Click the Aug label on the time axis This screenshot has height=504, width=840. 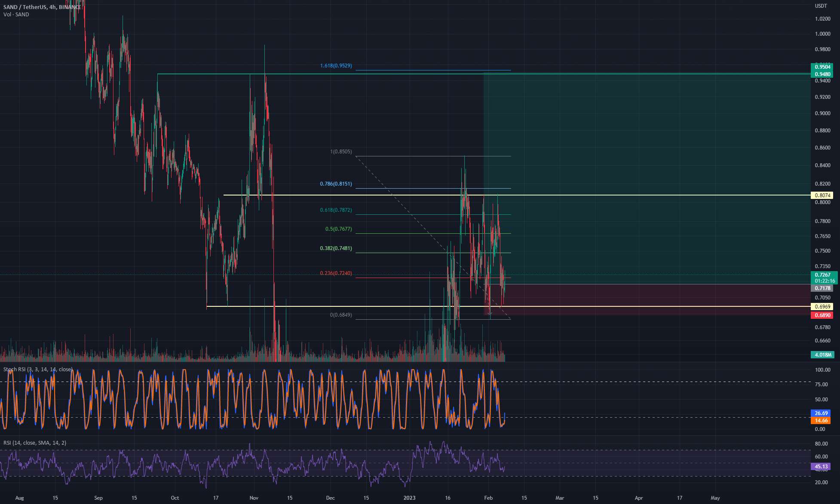point(19,498)
